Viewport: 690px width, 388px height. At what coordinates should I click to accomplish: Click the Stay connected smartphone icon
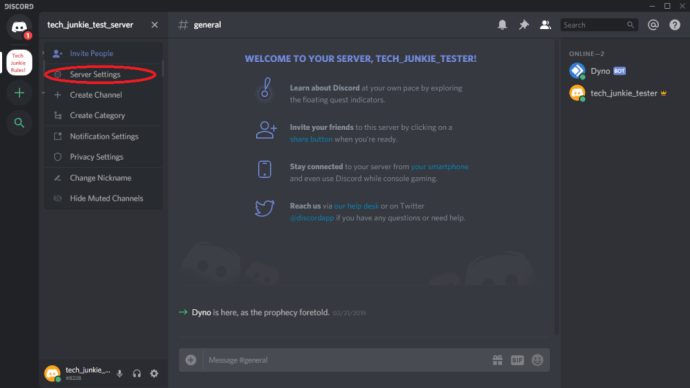[x=264, y=169]
